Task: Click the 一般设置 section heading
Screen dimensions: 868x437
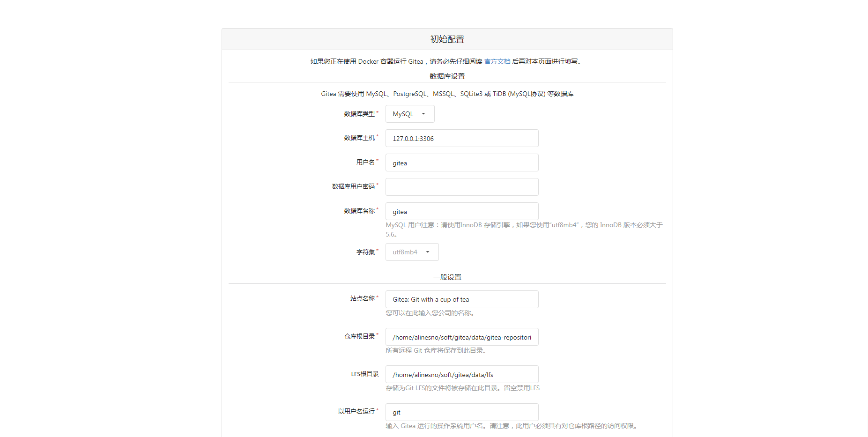Action: click(447, 277)
